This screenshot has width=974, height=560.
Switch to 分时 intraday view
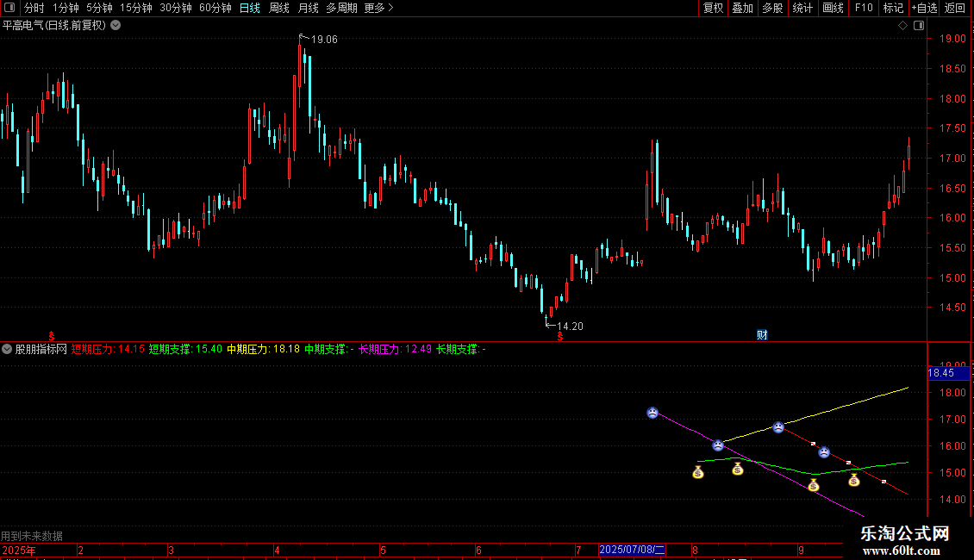click(34, 8)
